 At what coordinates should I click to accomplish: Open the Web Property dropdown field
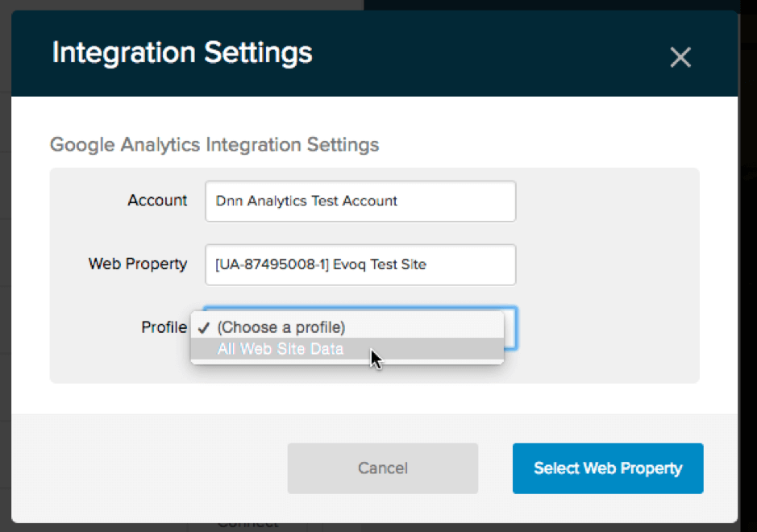[360, 264]
